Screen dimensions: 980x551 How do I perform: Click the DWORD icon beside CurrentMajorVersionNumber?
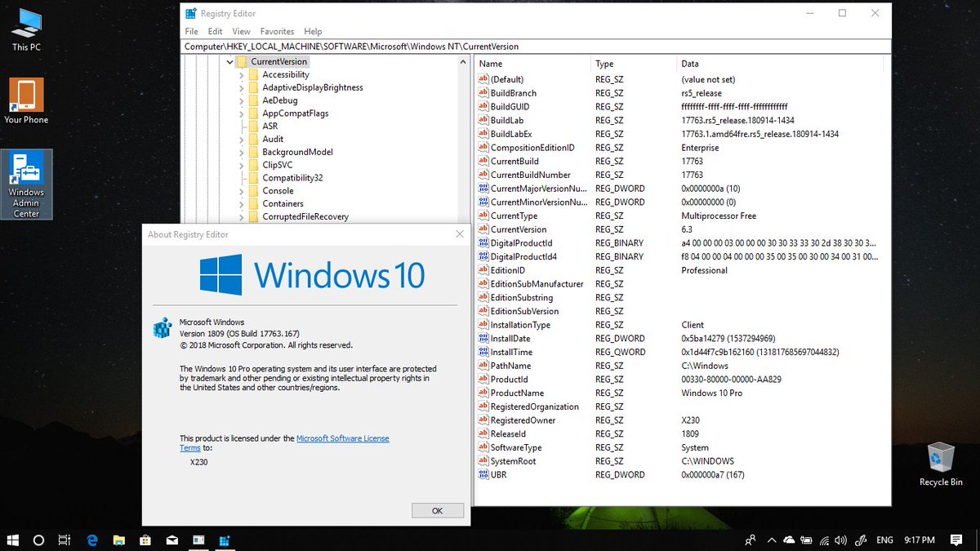coord(483,189)
